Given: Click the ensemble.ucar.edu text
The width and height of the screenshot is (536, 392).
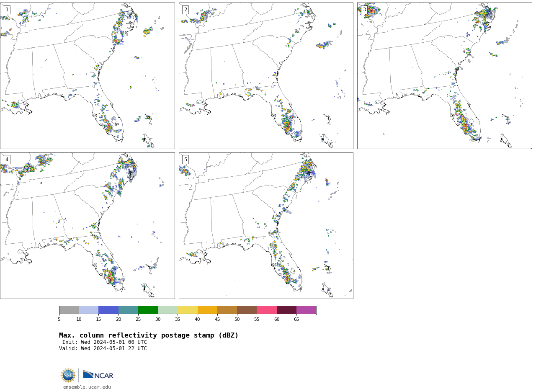Looking at the screenshot, I should coord(87,387).
